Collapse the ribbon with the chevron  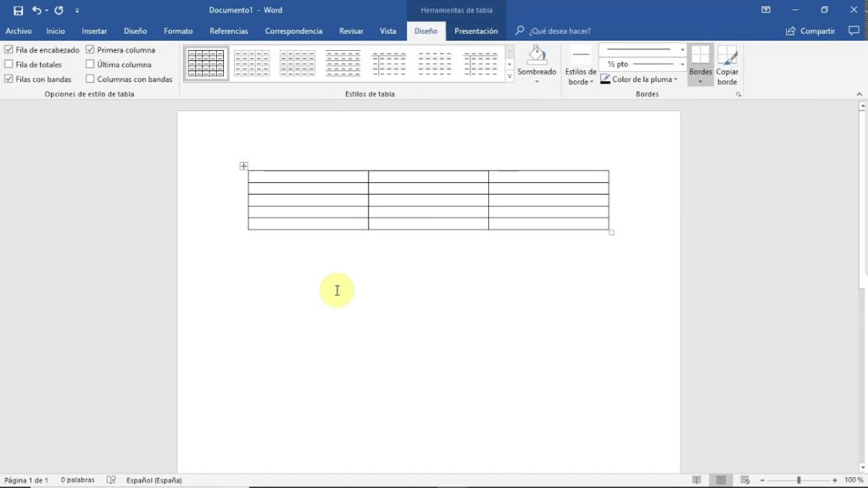(858, 94)
